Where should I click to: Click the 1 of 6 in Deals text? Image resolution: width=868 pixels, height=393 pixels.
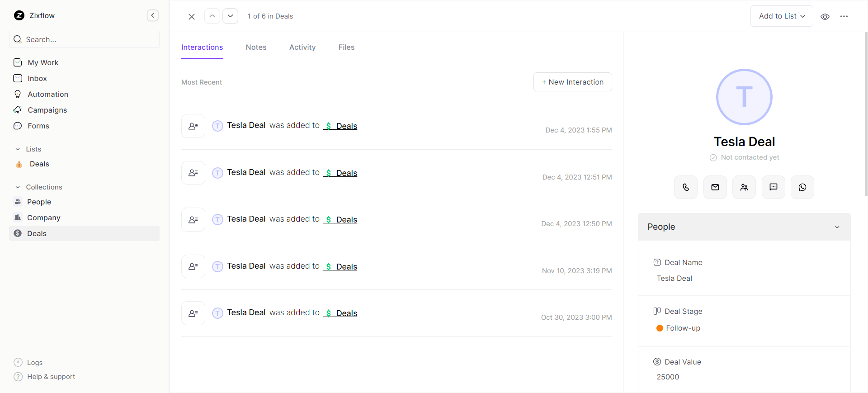[x=270, y=16]
